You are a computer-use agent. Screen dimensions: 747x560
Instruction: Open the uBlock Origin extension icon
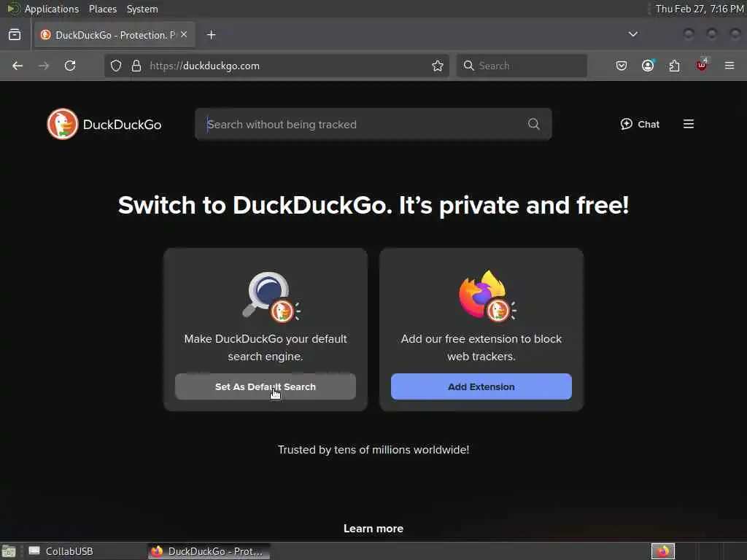(702, 65)
